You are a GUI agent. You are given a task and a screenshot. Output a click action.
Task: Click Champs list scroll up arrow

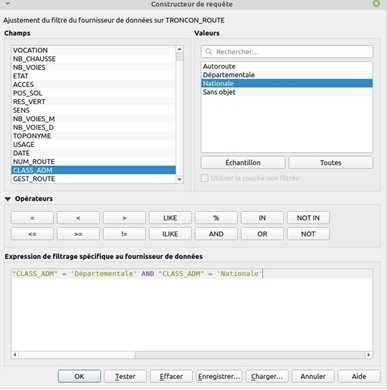click(x=180, y=49)
